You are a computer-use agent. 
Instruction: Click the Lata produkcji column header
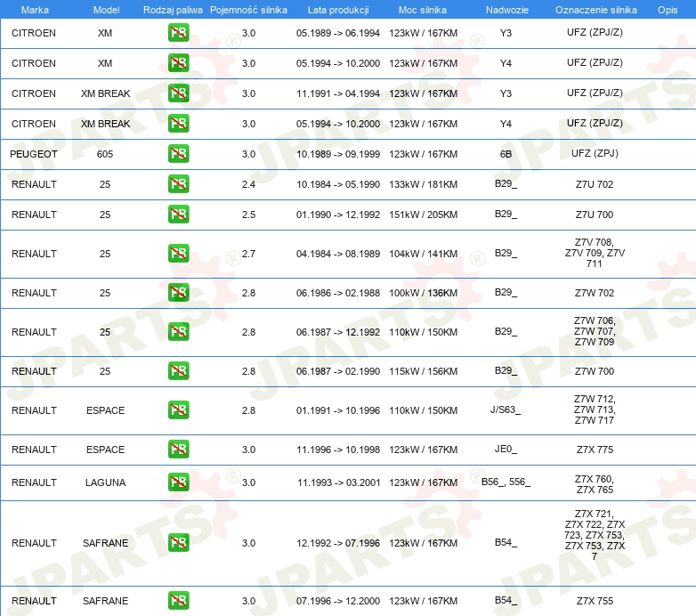coord(338,10)
